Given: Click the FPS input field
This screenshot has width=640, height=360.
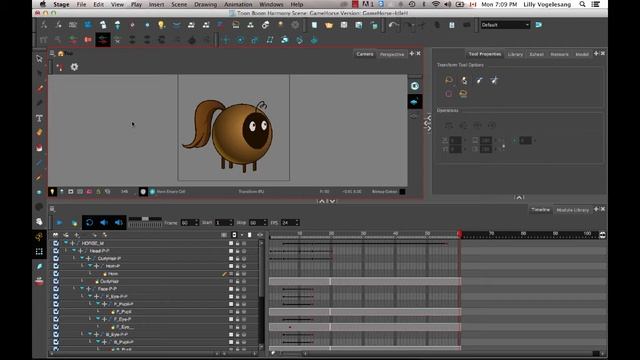Looking at the screenshot, I should pos(290,222).
